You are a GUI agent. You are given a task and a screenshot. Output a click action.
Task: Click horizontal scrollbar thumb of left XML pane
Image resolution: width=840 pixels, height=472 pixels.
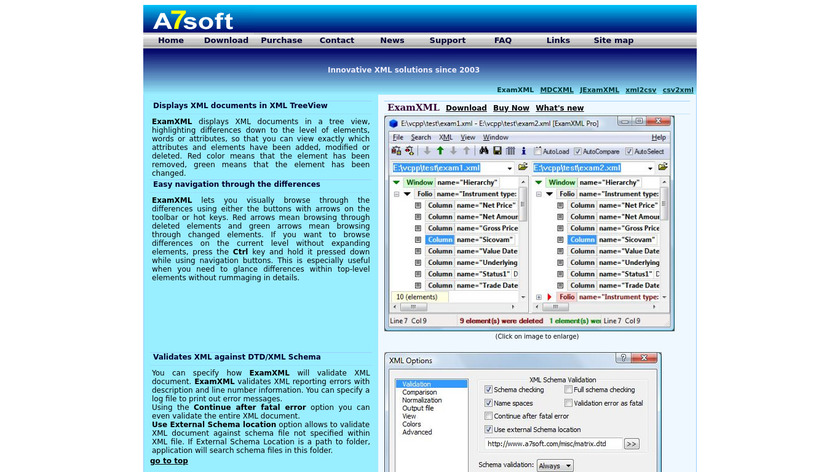[413, 307]
